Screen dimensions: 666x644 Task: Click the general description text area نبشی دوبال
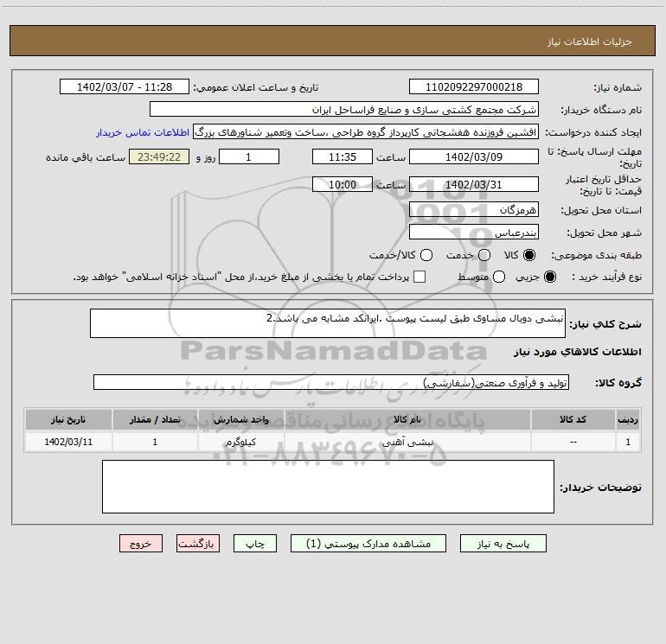328,323
